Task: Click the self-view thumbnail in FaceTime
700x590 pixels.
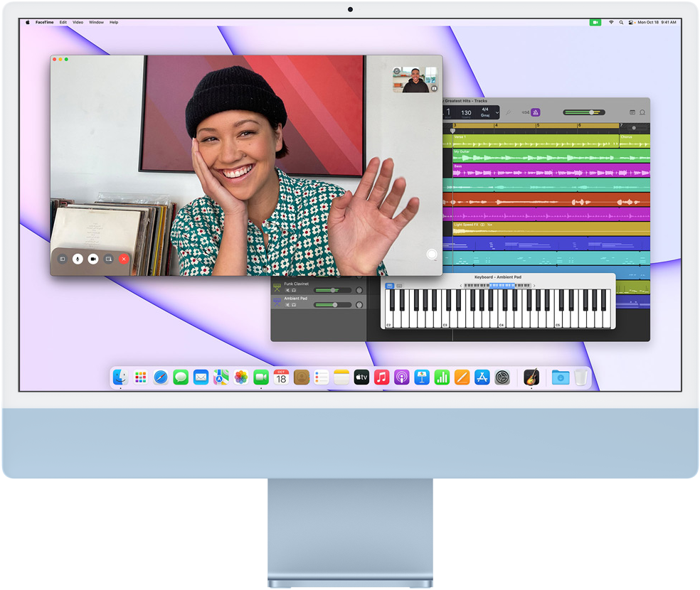Action: tap(415, 80)
